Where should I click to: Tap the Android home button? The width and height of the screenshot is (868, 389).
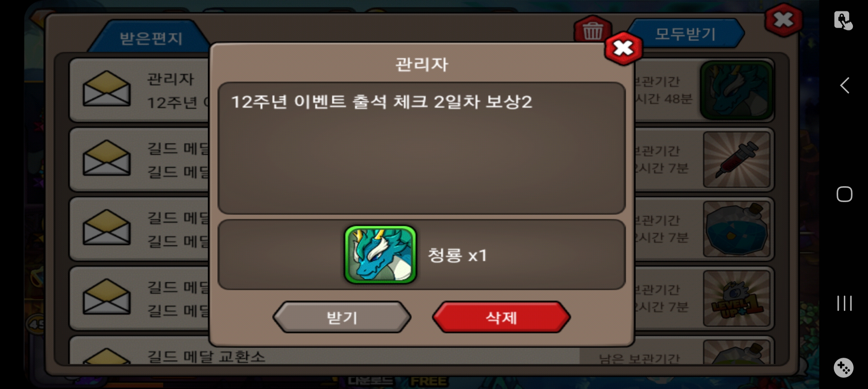845,194
